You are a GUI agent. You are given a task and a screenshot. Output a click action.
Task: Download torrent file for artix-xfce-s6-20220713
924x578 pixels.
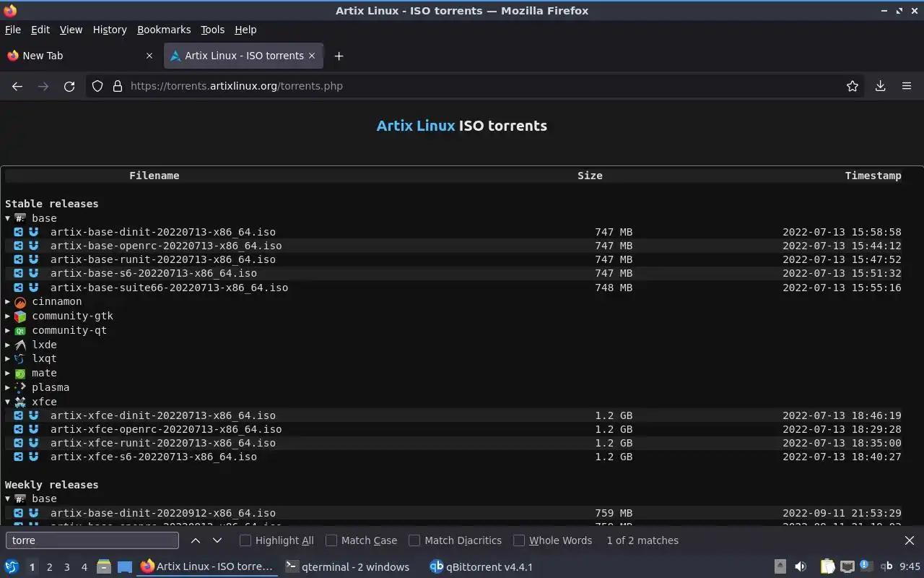click(19, 457)
